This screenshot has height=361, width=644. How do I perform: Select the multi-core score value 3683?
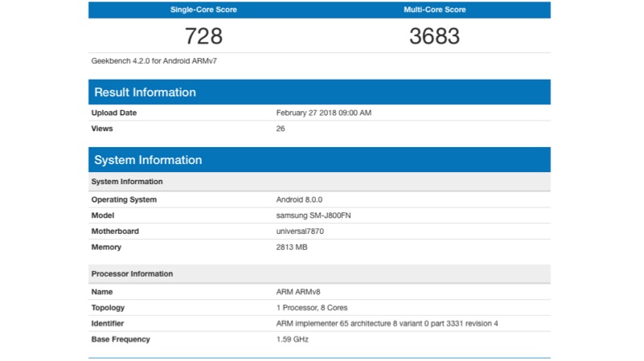434,36
